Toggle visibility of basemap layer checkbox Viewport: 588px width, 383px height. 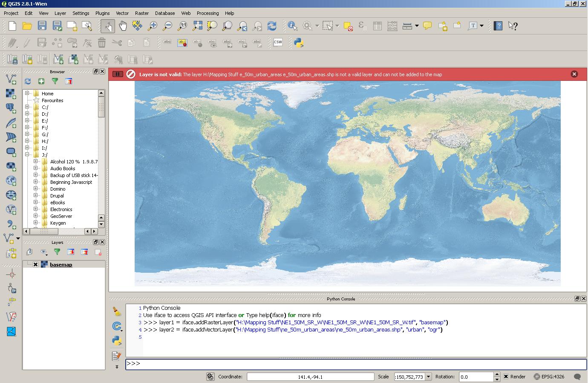coord(36,265)
